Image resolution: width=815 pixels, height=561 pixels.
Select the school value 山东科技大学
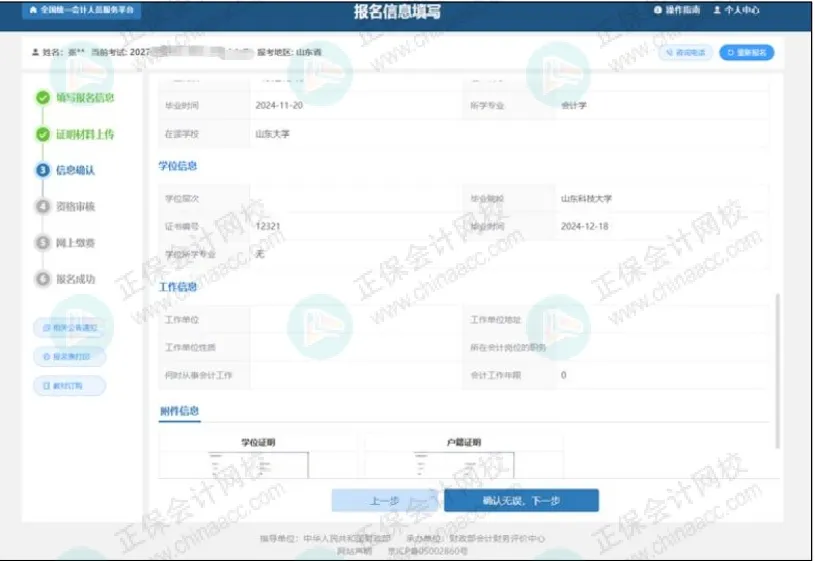[x=586, y=199]
